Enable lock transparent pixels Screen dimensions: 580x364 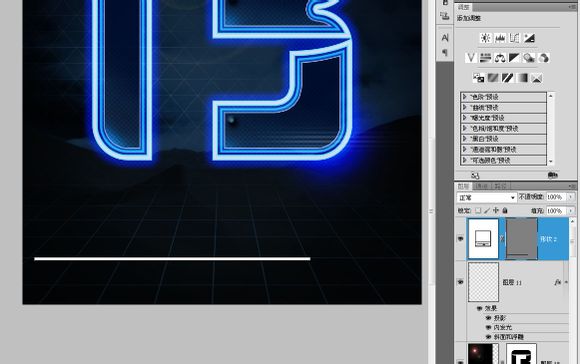click(478, 210)
